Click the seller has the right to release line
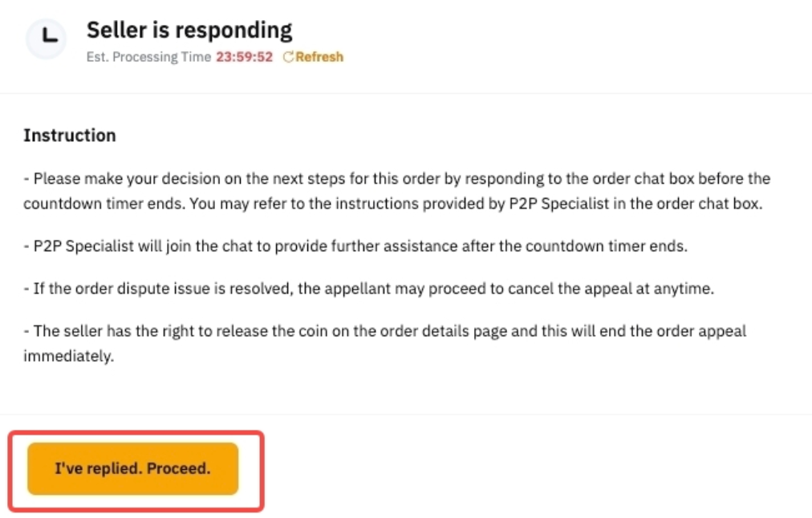The image size is (812, 518). click(x=385, y=331)
